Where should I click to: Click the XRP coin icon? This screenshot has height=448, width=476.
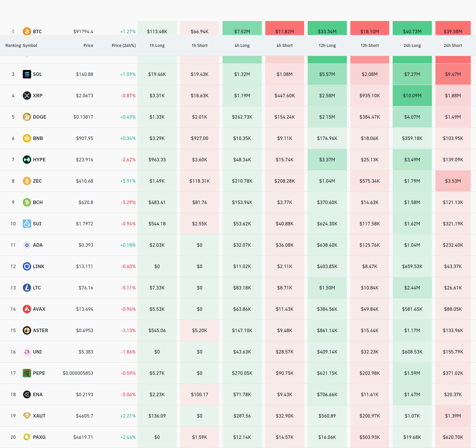[27, 96]
